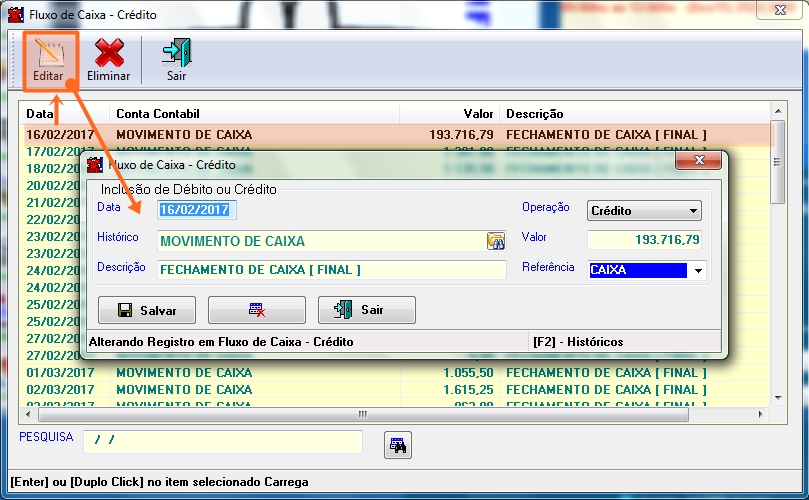Click the Histórico text field
The height and width of the screenshot is (500, 809).
[320, 240]
